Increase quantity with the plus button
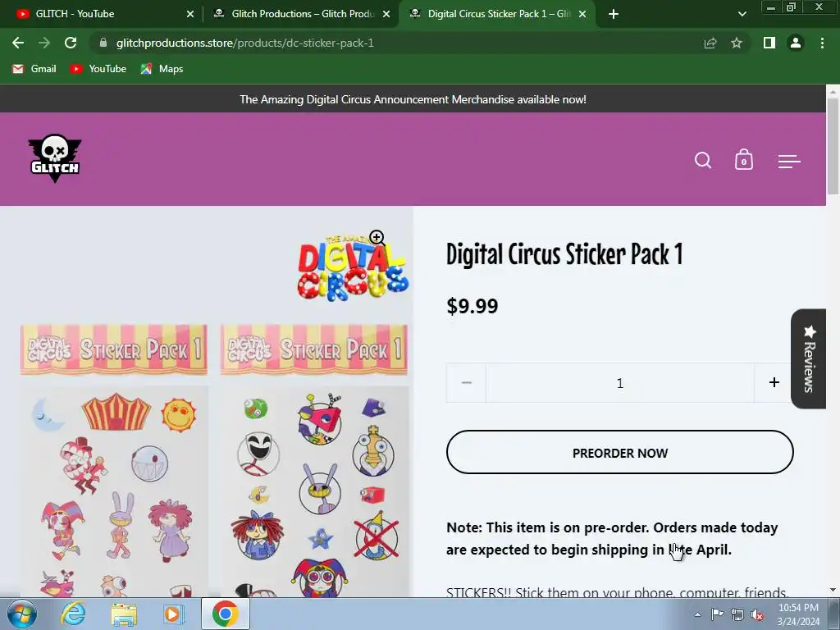The width and height of the screenshot is (840, 630). tap(774, 382)
